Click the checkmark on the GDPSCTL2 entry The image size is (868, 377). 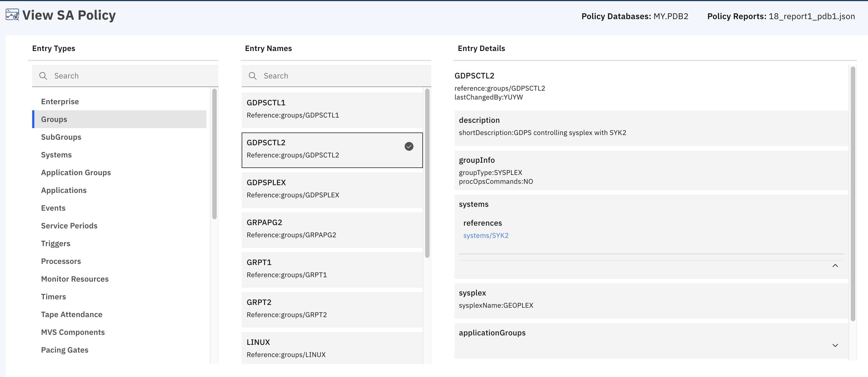coord(409,146)
